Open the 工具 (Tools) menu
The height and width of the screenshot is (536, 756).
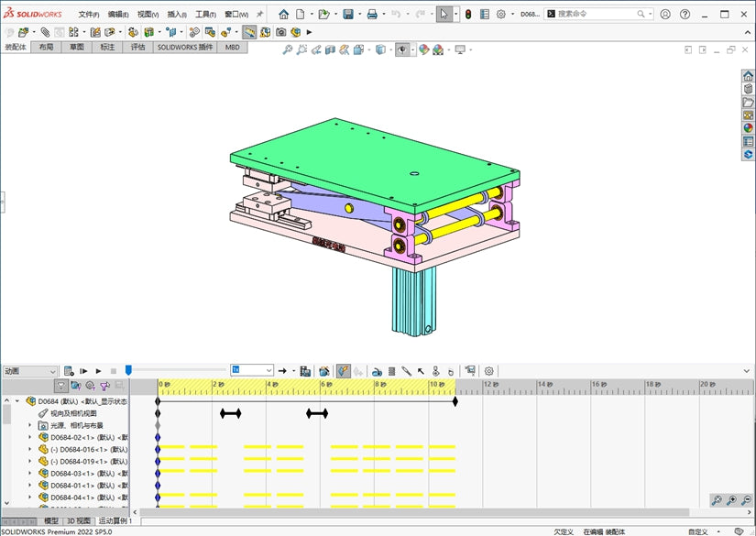(x=205, y=15)
